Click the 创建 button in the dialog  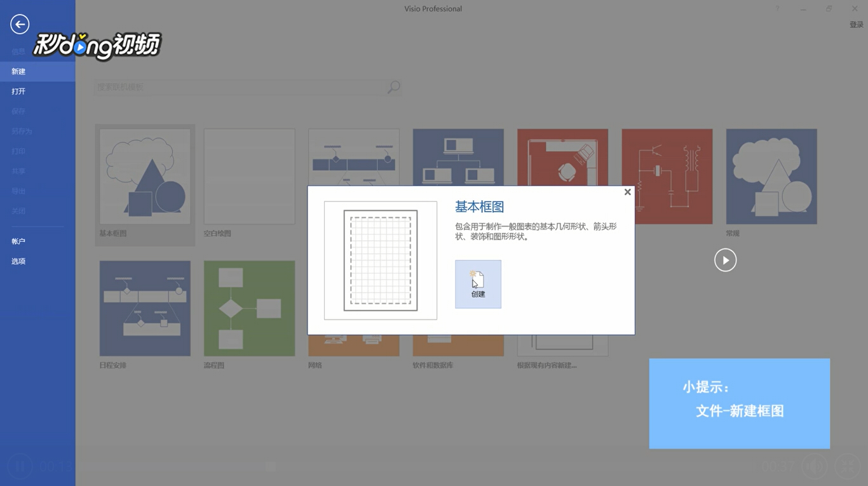pos(478,284)
